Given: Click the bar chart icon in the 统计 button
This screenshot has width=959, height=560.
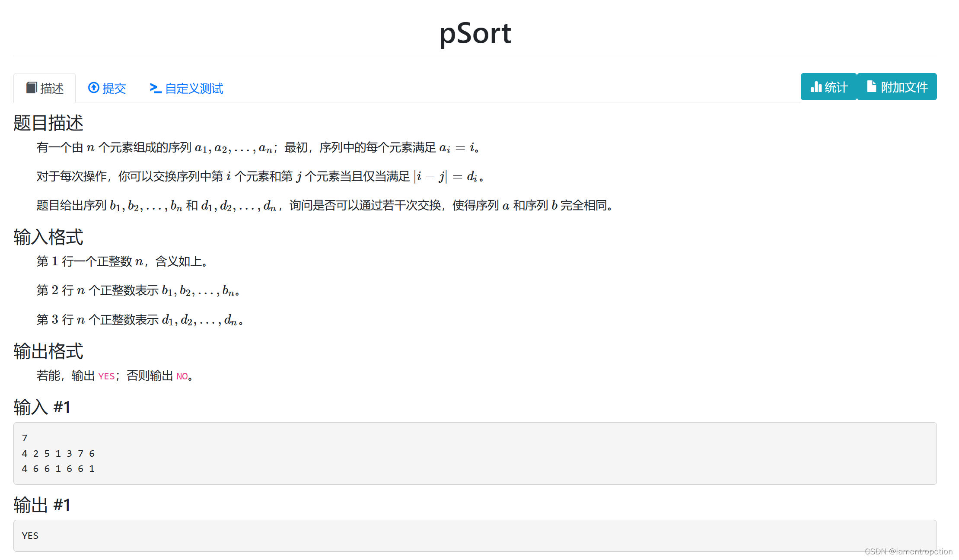Looking at the screenshot, I should tap(817, 86).
